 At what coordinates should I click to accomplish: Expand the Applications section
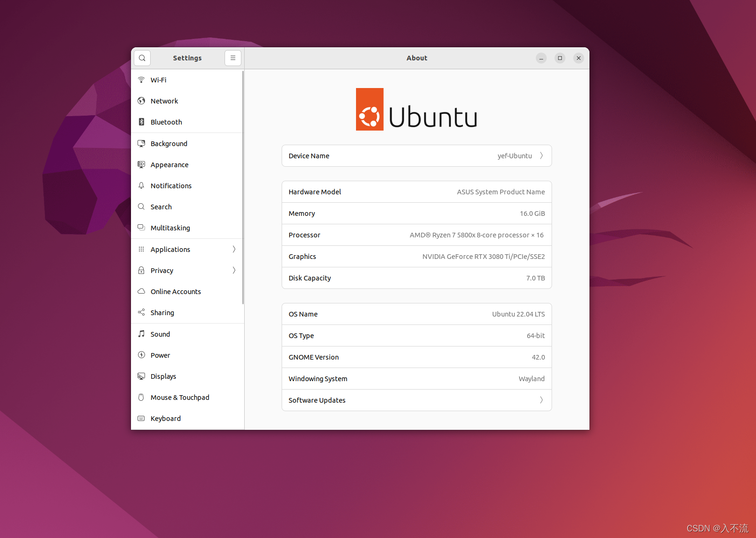(234, 249)
